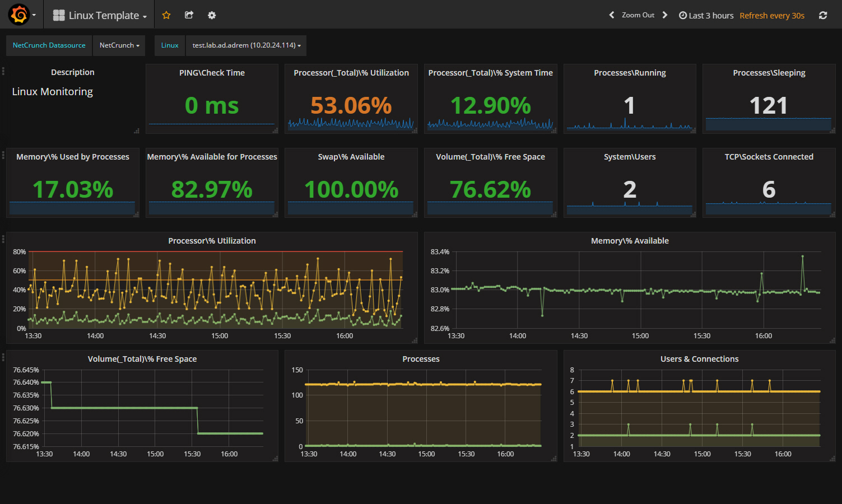Open the Processes\Running panel title

click(630, 73)
